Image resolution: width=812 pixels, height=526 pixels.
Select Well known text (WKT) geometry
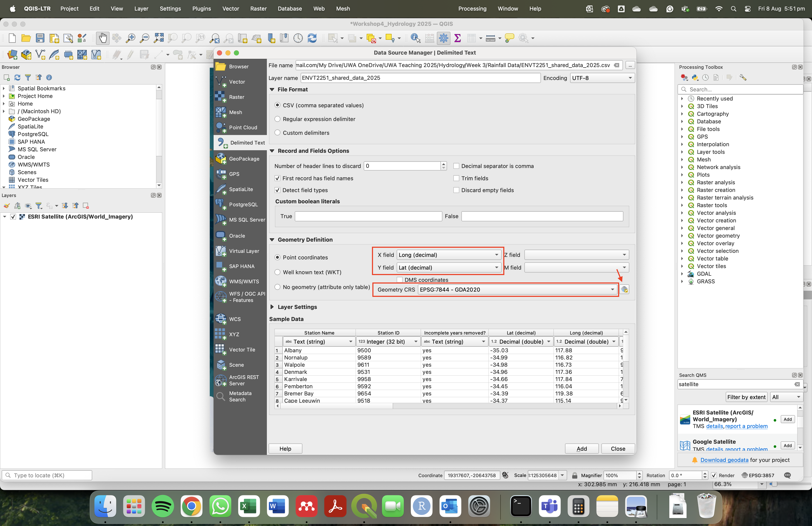(x=277, y=272)
